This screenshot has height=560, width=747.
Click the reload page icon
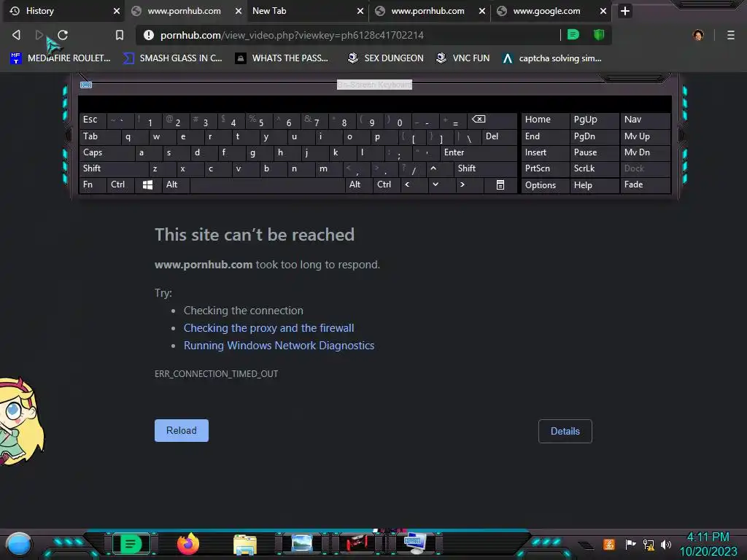(x=63, y=35)
